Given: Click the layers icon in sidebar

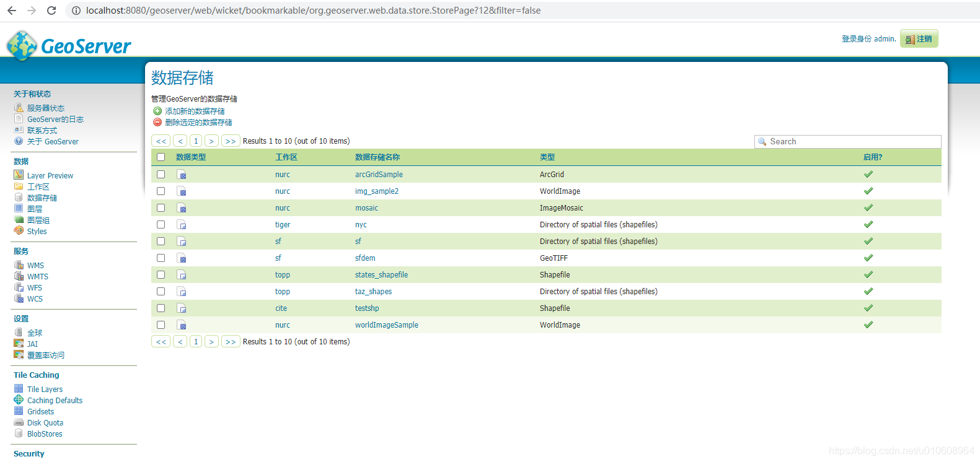Looking at the screenshot, I should 19,209.
